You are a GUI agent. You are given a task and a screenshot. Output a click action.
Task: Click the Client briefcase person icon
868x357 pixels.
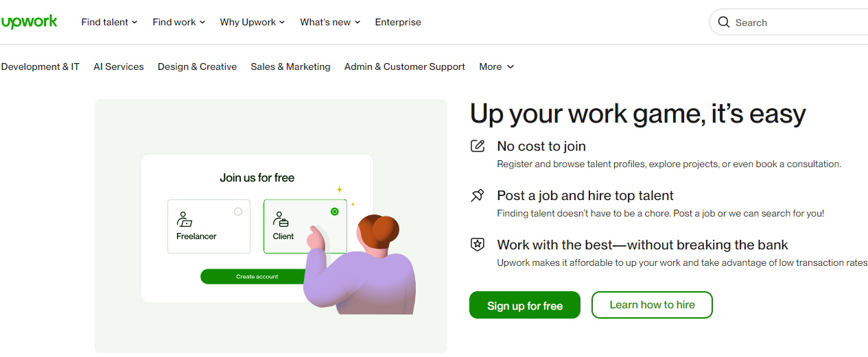pos(281,219)
